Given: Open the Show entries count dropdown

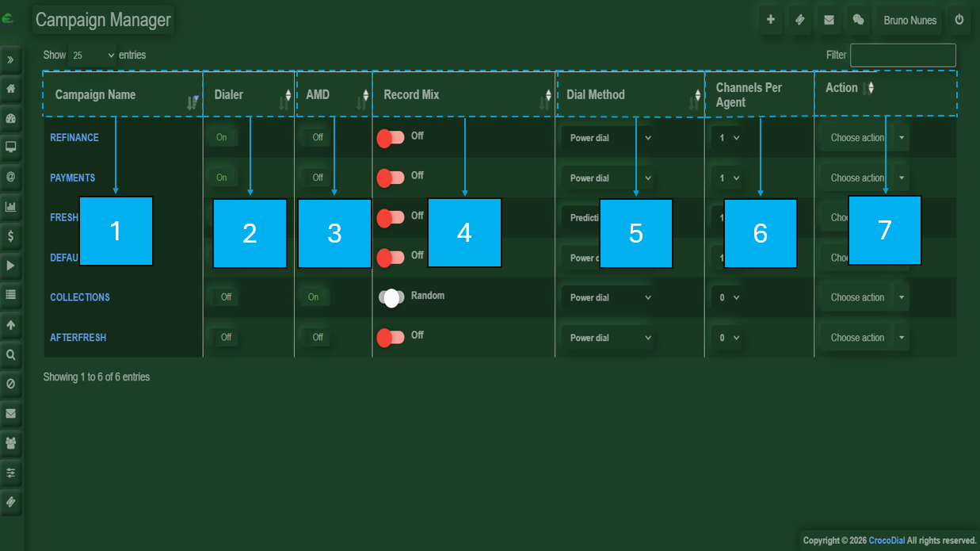Looking at the screenshot, I should coord(93,55).
